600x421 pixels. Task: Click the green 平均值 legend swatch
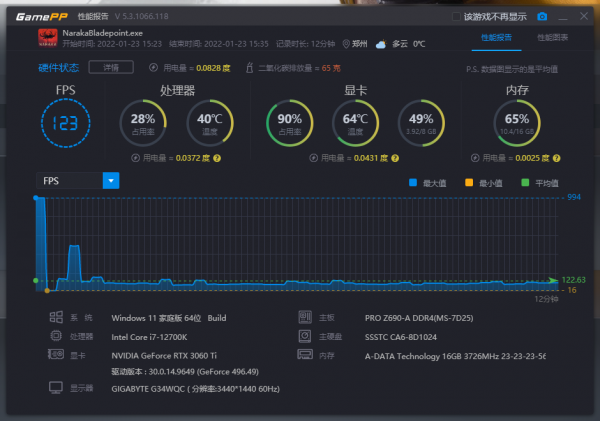[x=525, y=183]
